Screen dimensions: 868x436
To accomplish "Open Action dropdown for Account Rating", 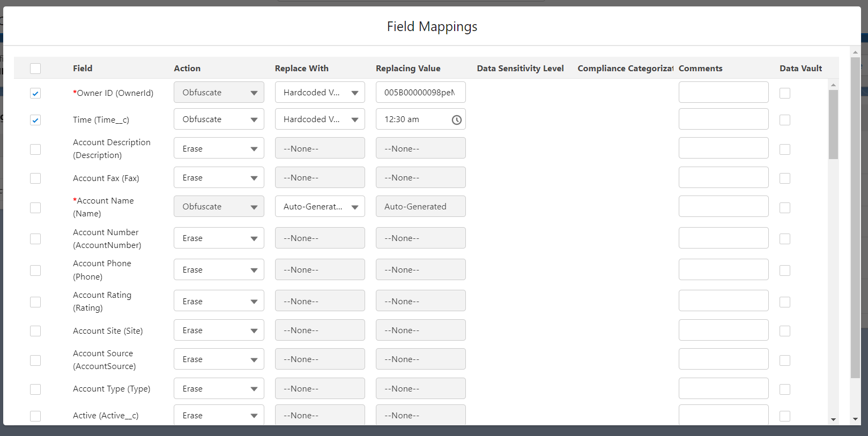I will [x=219, y=302].
